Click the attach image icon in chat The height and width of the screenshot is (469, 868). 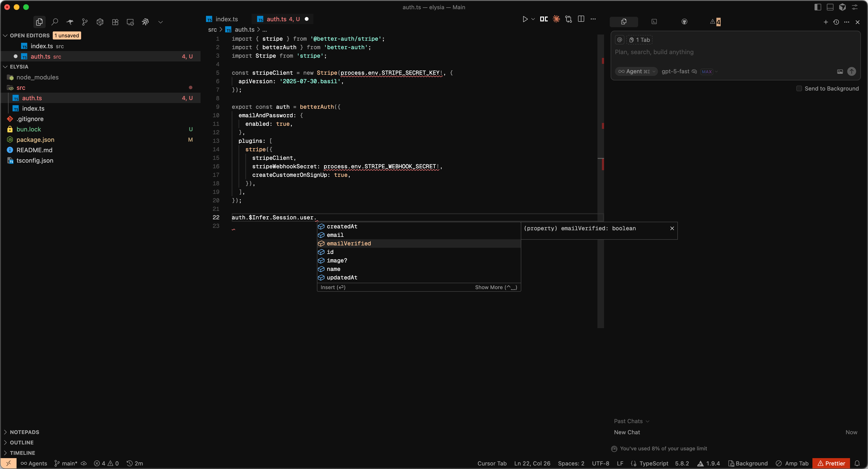[840, 71]
